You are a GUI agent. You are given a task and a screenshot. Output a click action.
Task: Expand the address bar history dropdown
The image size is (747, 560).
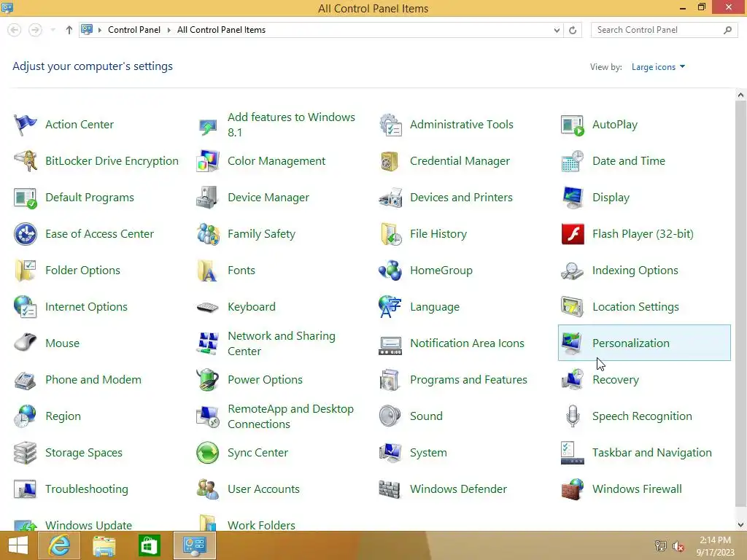click(x=557, y=30)
